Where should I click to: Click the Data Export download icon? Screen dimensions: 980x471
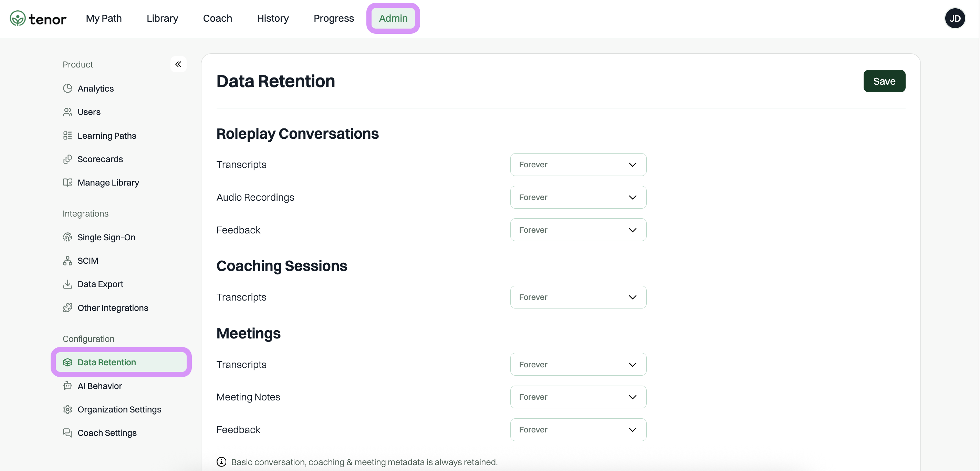(67, 284)
